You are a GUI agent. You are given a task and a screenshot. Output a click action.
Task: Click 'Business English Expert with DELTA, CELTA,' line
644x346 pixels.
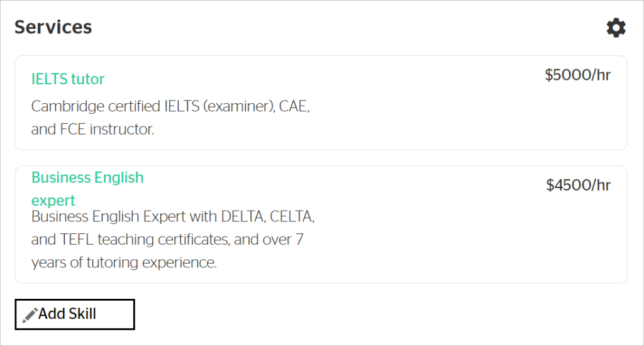(173, 216)
